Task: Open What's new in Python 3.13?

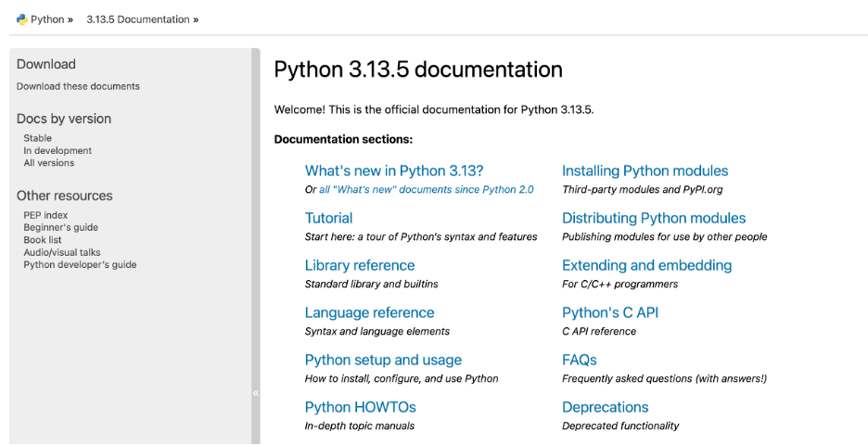Action: pos(394,171)
